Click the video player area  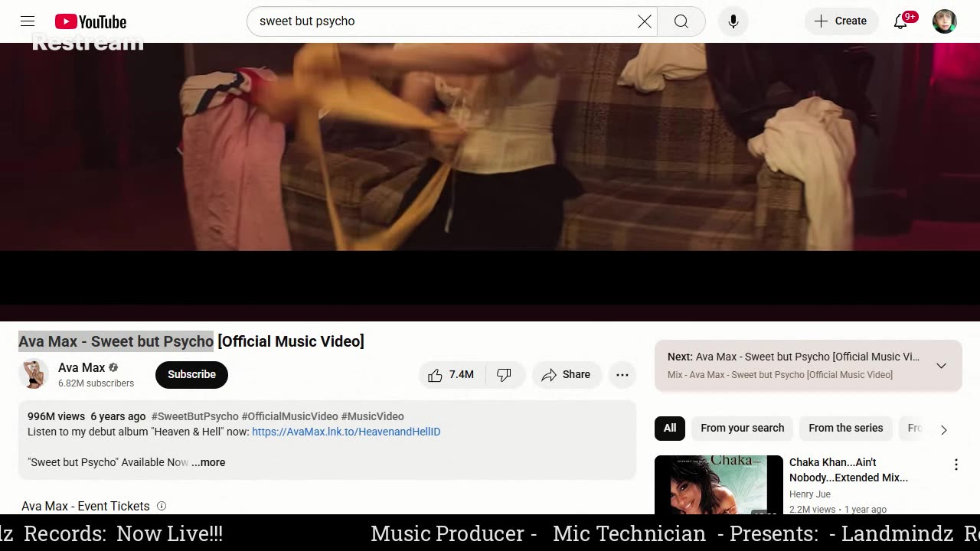pos(490,182)
